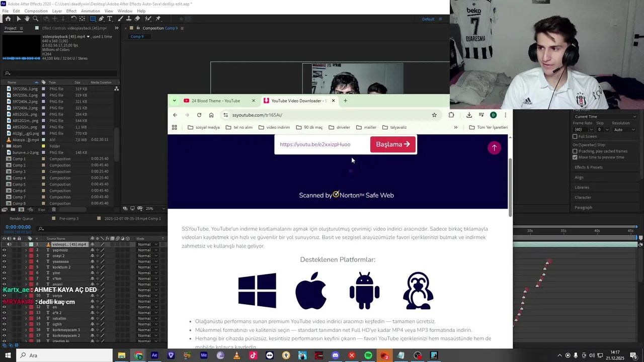644x362 pixels.
Task: Choose the Horizontal Type tool
Action: pyautogui.click(x=110, y=19)
